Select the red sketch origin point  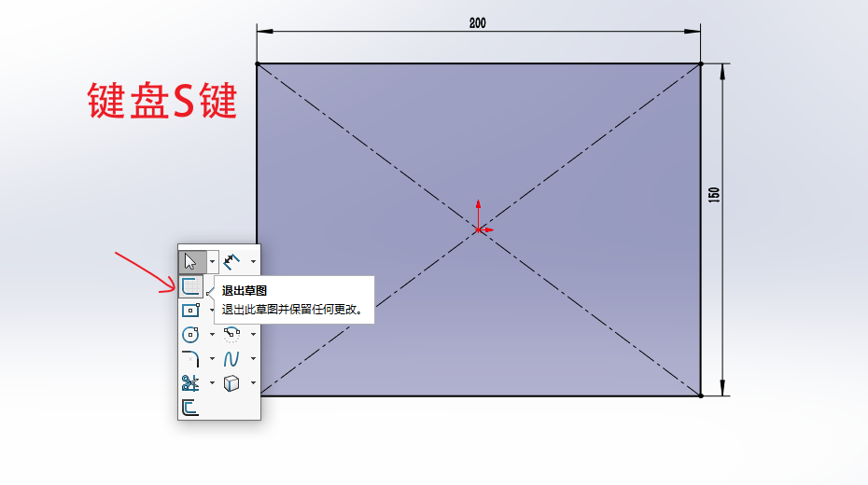pyautogui.click(x=478, y=229)
